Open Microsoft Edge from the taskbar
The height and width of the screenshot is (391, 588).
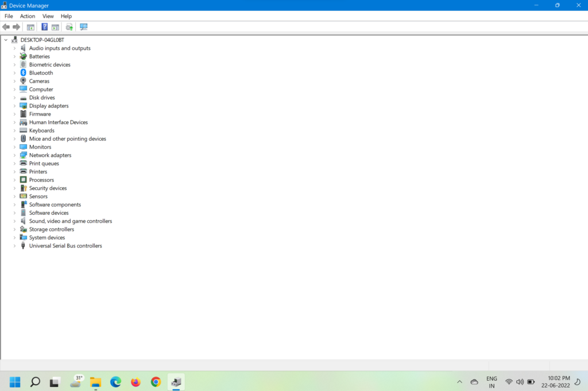pyautogui.click(x=115, y=382)
